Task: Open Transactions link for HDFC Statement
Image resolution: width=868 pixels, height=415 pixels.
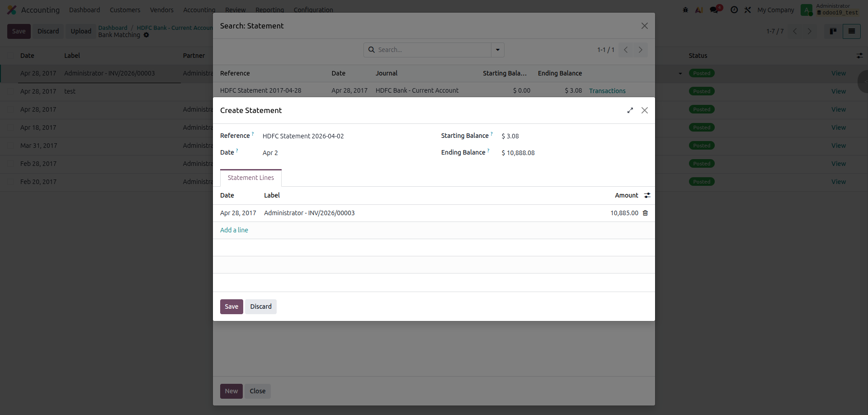Action: click(607, 91)
